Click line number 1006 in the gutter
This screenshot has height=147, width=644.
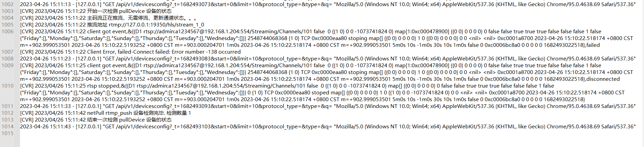[x=7, y=32]
